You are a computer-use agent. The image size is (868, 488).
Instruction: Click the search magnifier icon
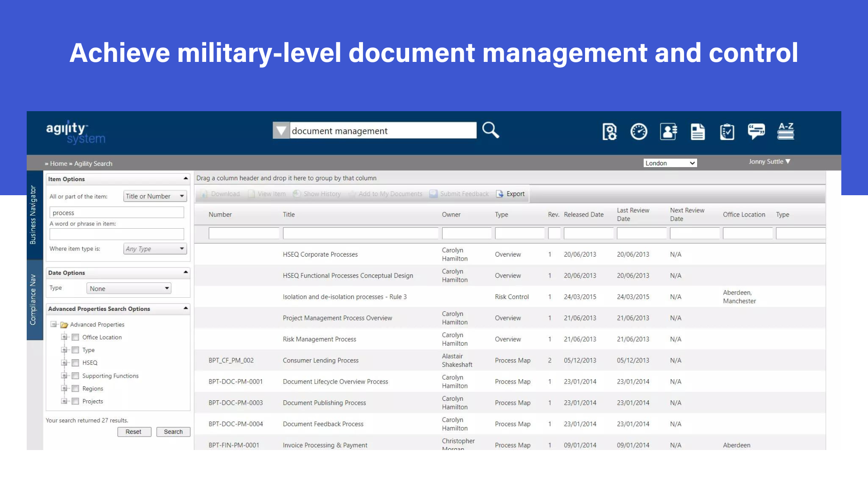[x=491, y=130]
